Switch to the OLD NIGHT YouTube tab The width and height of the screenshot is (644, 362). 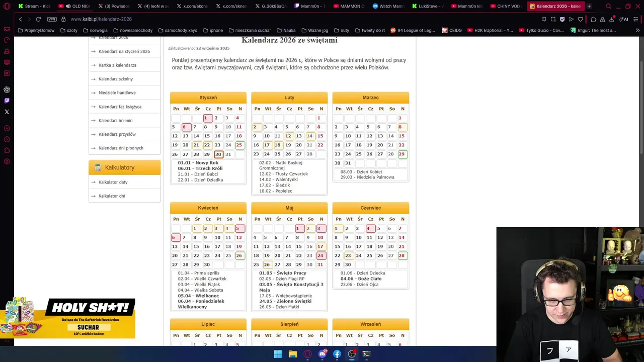pos(73,6)
